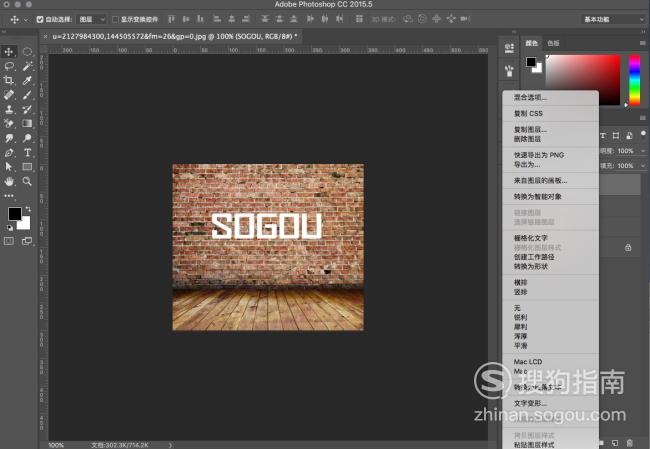
Task: Select the Zoom tool
Action: (27, 181)
